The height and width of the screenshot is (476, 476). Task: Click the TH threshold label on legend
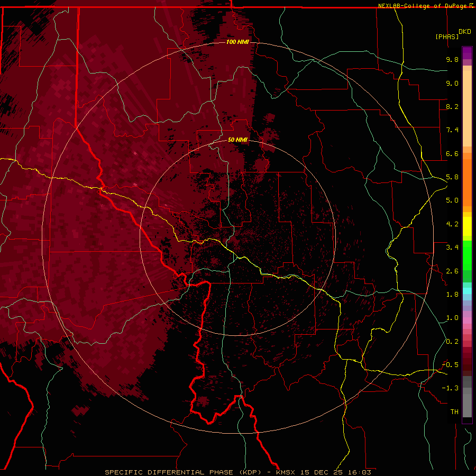pyautogui.click(x=454, y=412)
